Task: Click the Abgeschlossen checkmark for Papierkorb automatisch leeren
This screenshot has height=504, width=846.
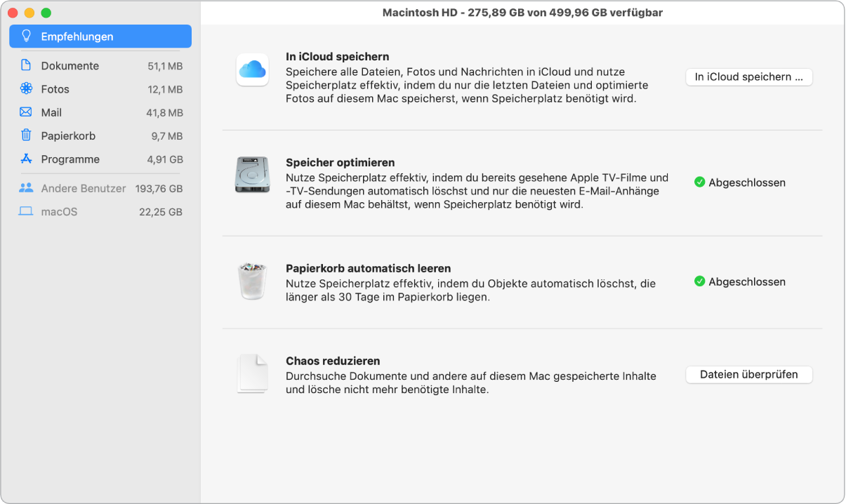Action: point(699,281)
